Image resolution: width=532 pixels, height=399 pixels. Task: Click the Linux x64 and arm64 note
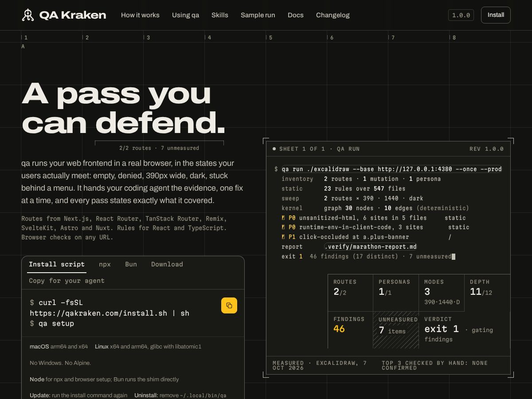[x=148, y=346]
